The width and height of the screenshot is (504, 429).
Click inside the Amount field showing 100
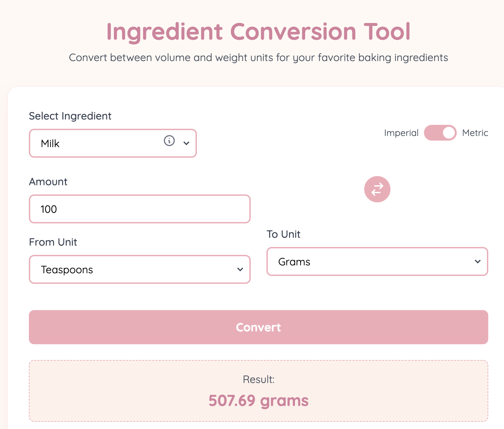139,209
